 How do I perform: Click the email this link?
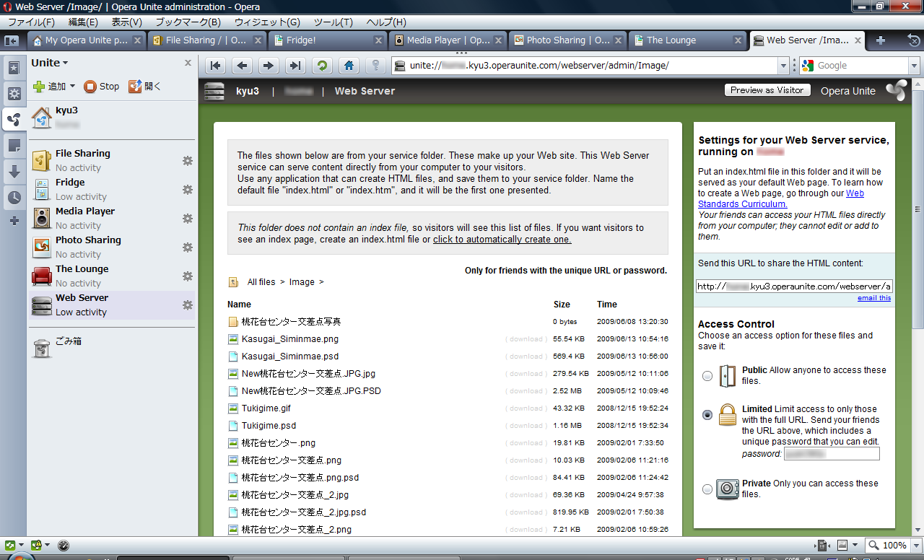tap(874, 298)
